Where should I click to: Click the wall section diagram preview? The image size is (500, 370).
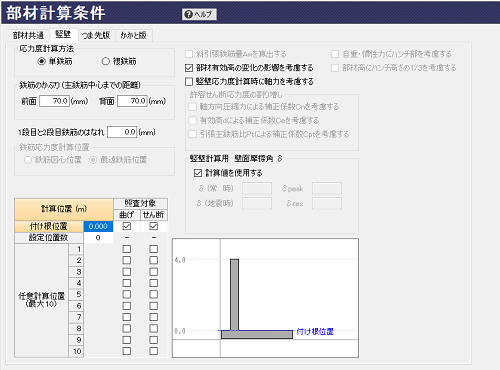pyautogui.click(x=265, y=298)
